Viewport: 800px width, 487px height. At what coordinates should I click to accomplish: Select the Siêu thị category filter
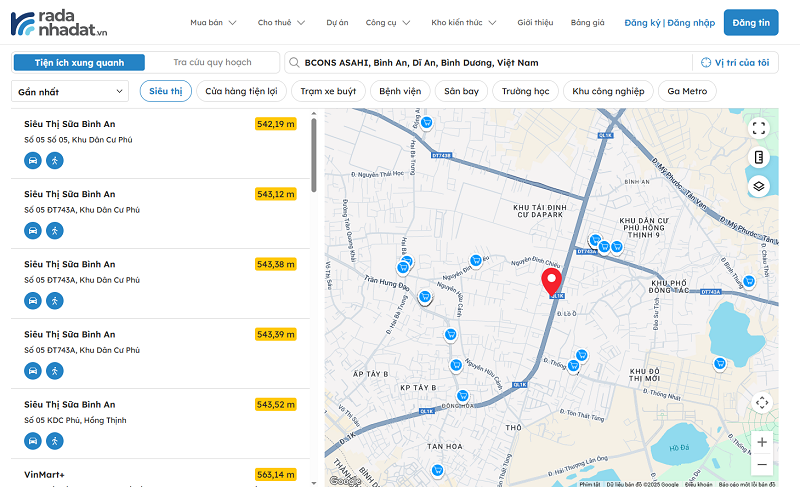[166, 91]
